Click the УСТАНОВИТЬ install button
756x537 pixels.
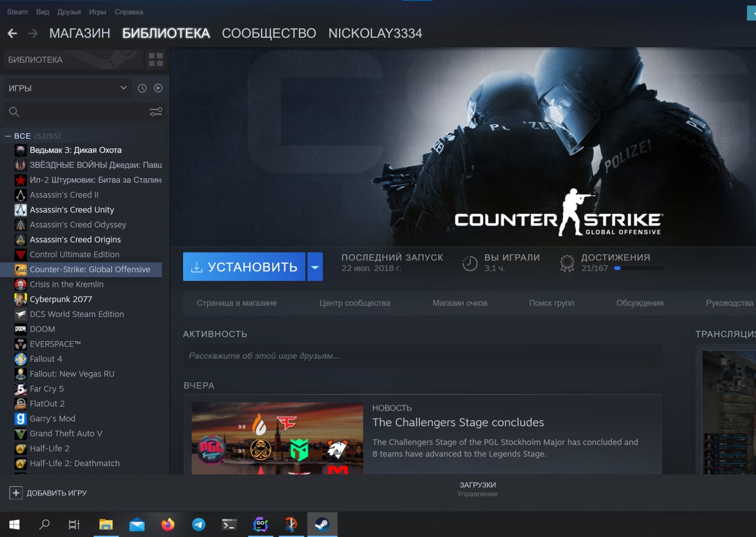pos(244,267)
